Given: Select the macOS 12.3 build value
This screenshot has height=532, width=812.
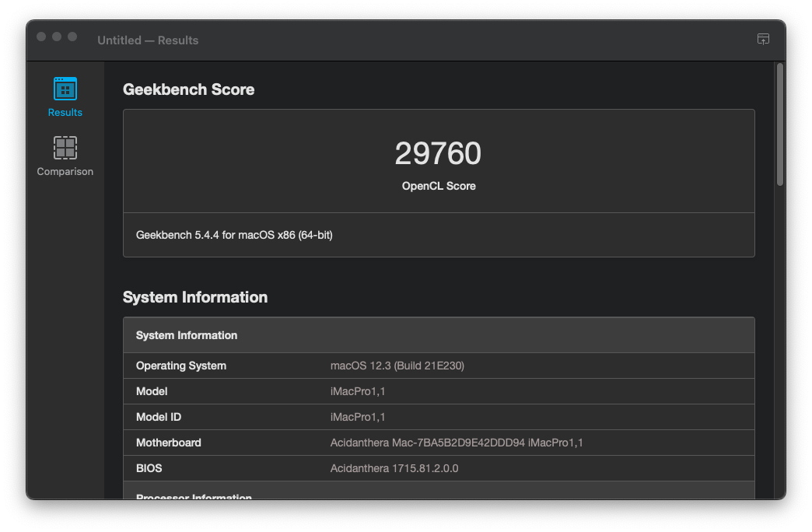Looking at the screenshot, I should pos(397,366).
